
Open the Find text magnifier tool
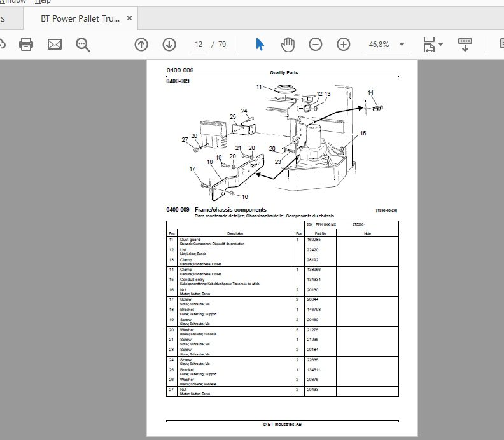pos(83,45)
